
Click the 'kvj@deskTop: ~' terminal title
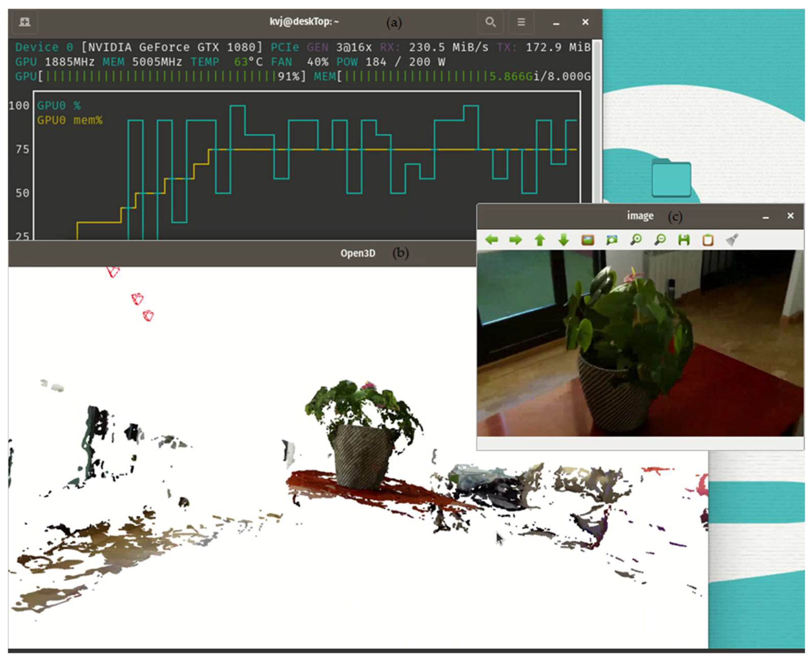click(304, 21)
